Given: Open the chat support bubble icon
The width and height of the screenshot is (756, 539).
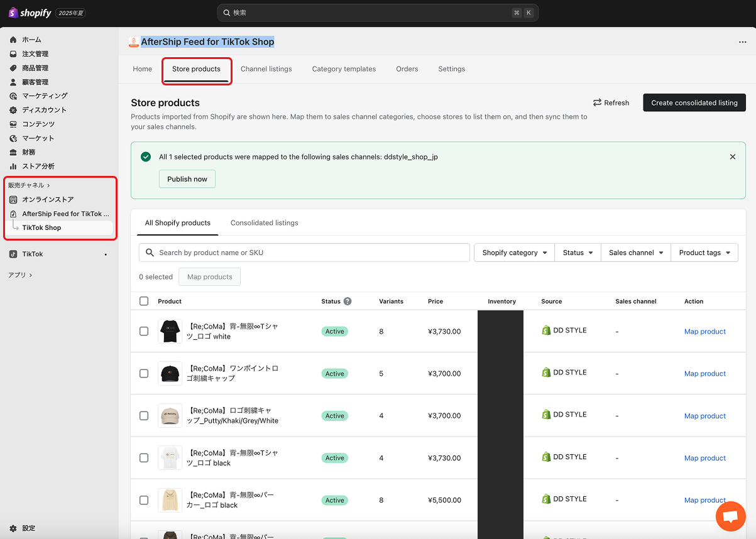Looking at the screenshot, I should pyautogui.click(x=730, y=516).
